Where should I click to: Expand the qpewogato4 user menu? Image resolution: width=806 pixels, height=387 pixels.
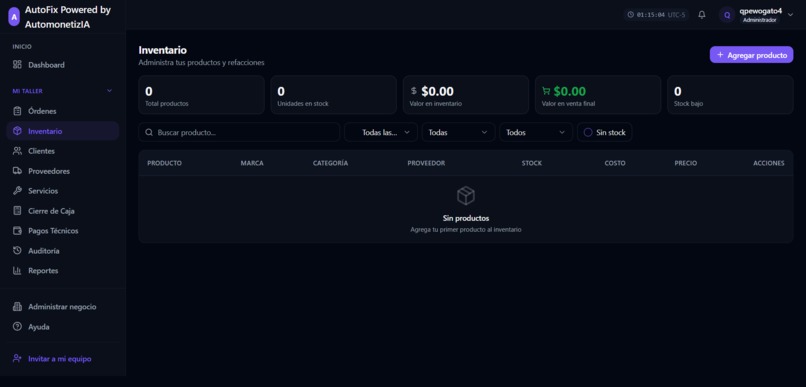point(791,15)
